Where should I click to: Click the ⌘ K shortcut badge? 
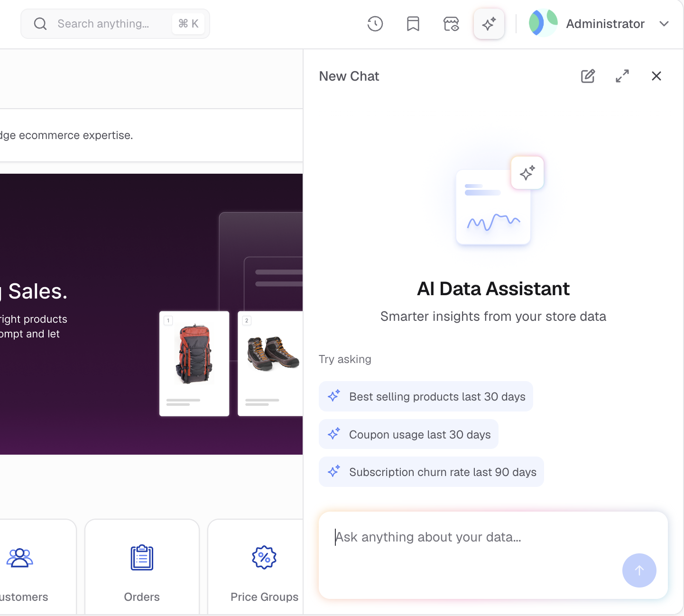click(x=188, y=24)
